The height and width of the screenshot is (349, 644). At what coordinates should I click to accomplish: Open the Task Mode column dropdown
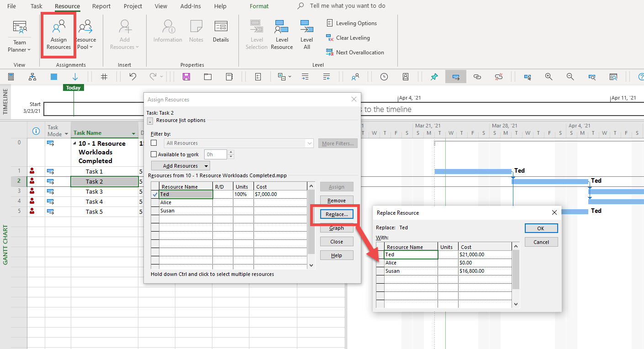coord(66,134)
